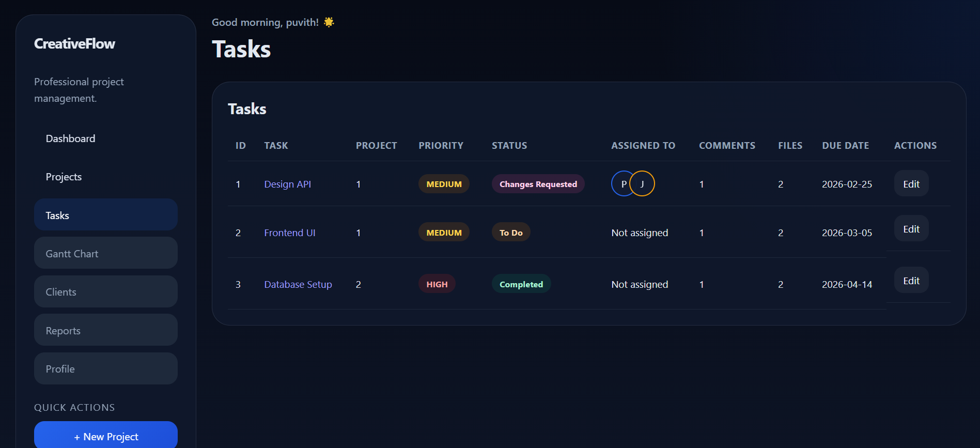Open the Reports section

tap(106, 330)
